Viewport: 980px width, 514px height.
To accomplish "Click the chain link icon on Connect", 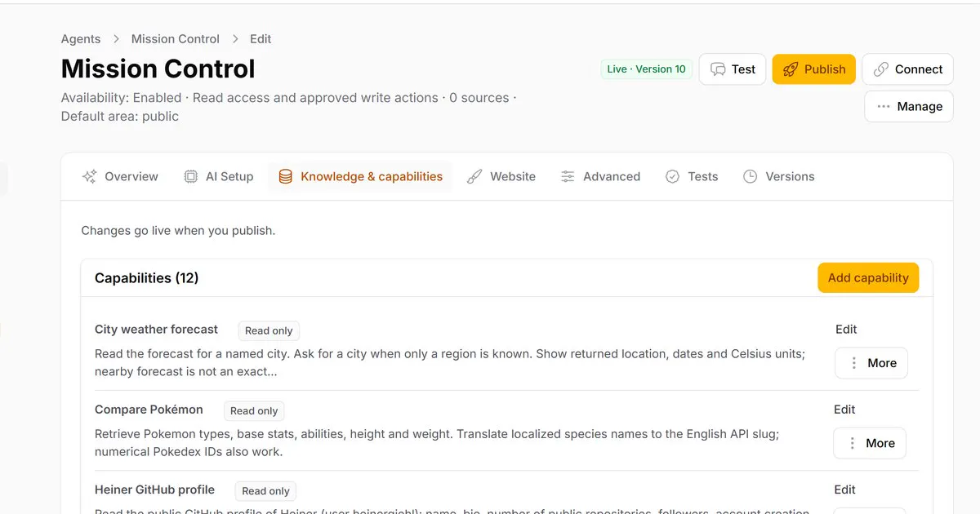I will (880, 69).
